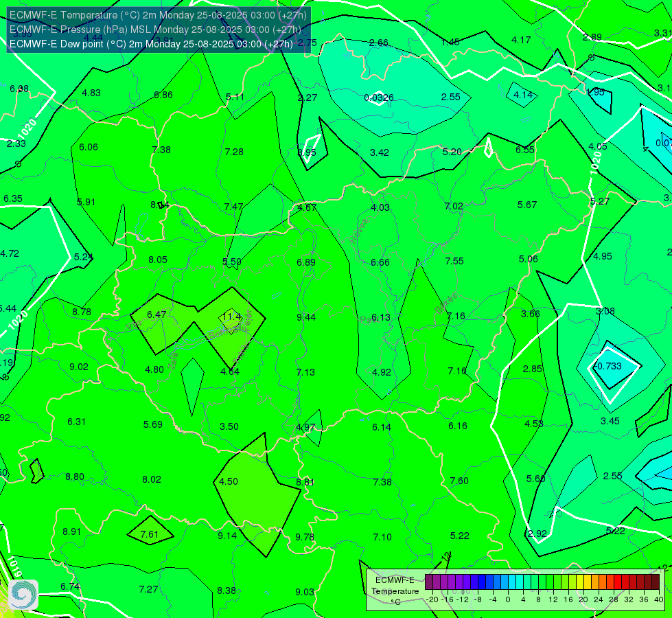Select the ECMWF-E Dew point 2m layer title

click(x=151, y=44)
